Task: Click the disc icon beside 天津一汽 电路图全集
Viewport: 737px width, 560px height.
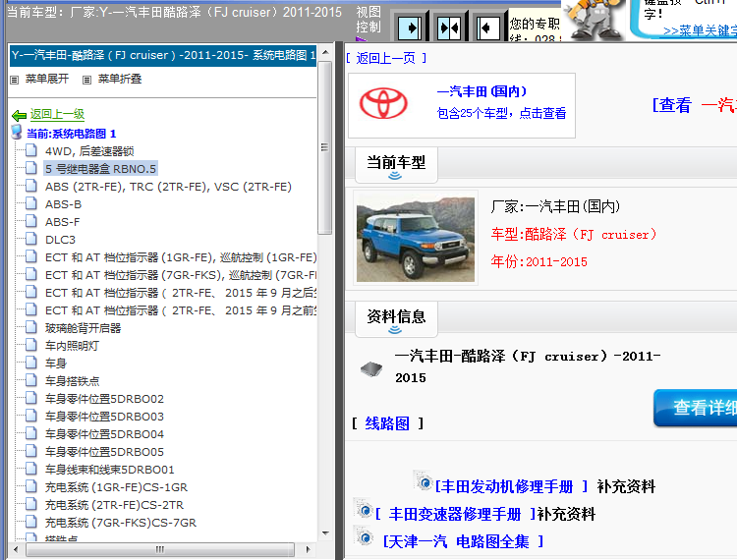Action: coord(364,536)
